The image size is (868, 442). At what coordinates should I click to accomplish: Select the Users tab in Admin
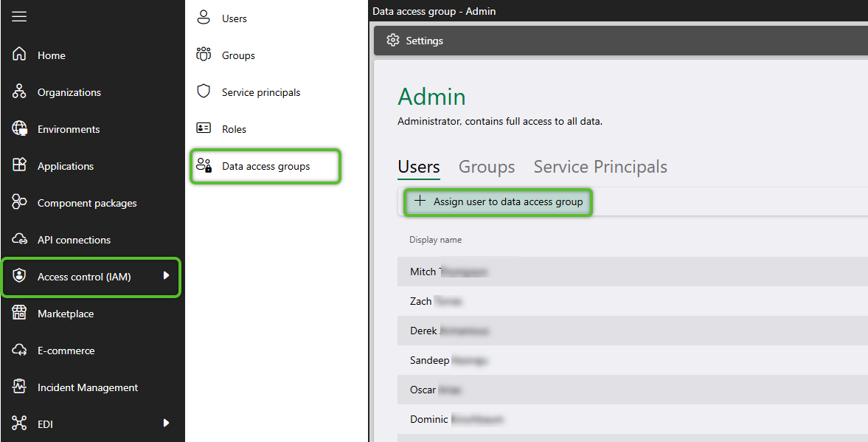419,168
